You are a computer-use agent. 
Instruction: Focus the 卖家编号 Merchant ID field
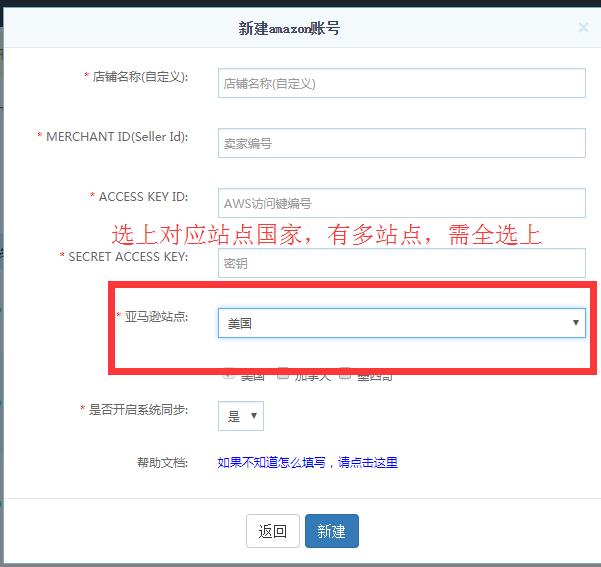[401, 143]
